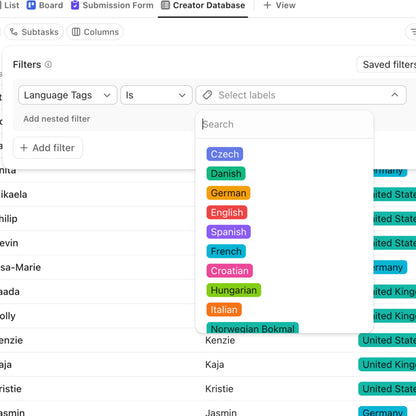Click the Submission Form clipboard icon
The height and width of the screenshot is (416, 416).
[75, 5]
